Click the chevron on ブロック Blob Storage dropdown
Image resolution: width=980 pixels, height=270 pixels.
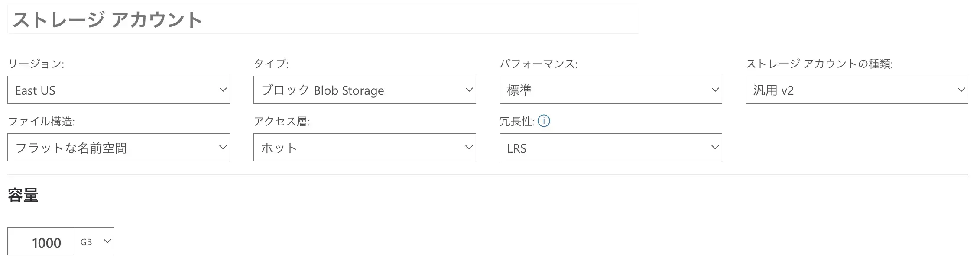pyautogui.click(x=469, y=90)
